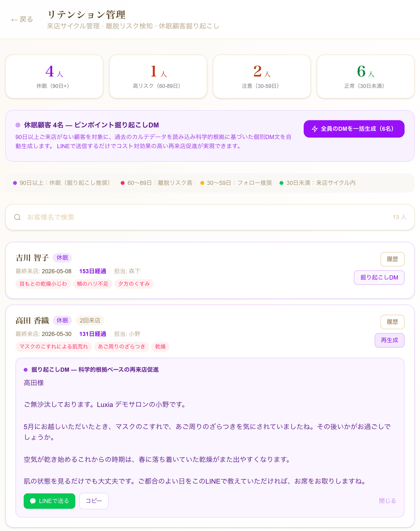The height and width of the screenshot is (531, 420).
Task: Click the LINE chat bubble icon
Action: click(x=33, y=501)
